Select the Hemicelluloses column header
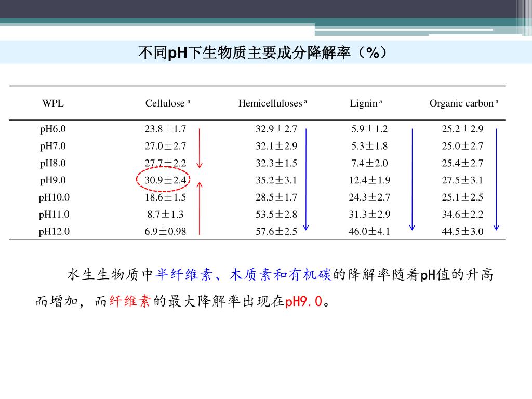Image resolution: width=532 pixels, height=399 pixels. coord(272,103)
